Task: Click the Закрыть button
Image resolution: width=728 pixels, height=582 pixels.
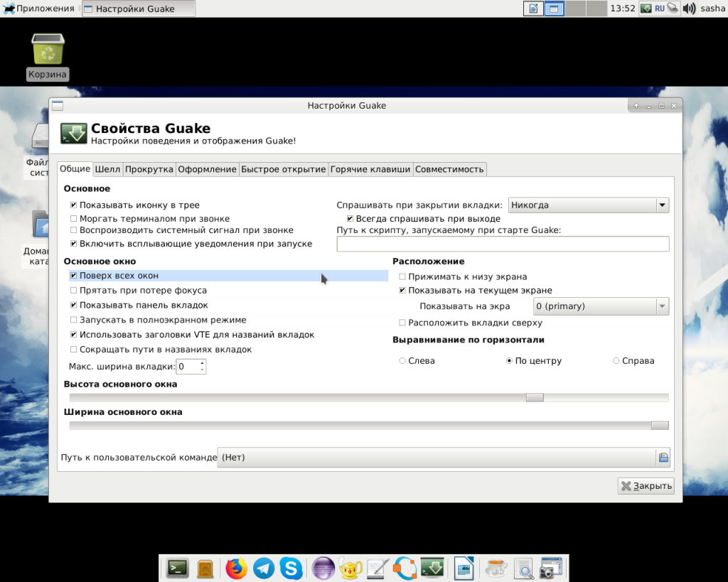Action: (646, 486)
